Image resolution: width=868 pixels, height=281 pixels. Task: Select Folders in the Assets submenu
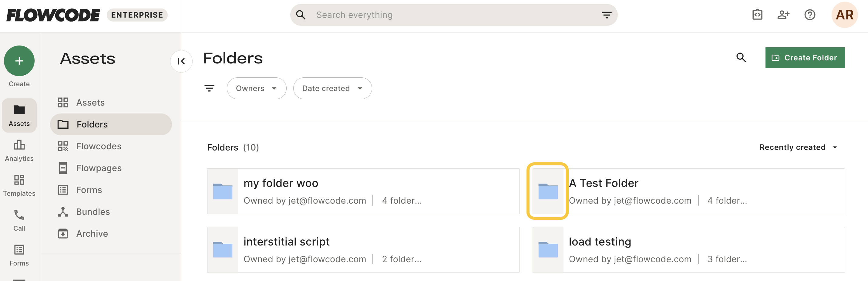coord(111,124)
